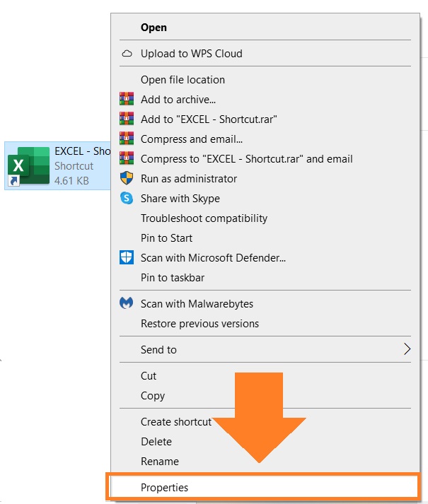Screen dimensions: 428x504
Task: Click the WPS Cloud upload icon
Action: (127, 54)
